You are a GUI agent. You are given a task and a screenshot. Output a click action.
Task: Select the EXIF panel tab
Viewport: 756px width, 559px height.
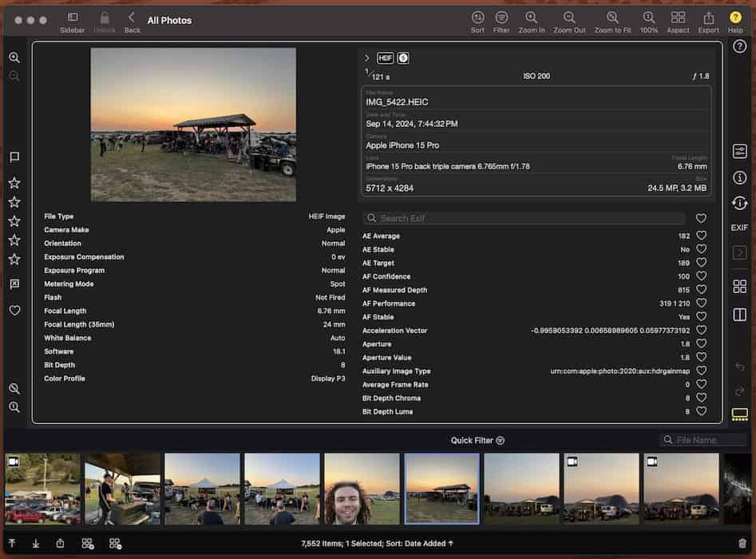[739, 228]
